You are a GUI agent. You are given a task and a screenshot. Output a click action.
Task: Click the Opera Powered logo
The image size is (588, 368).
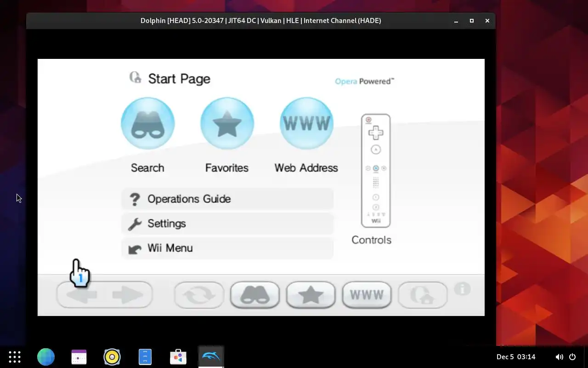click(364, 81)
